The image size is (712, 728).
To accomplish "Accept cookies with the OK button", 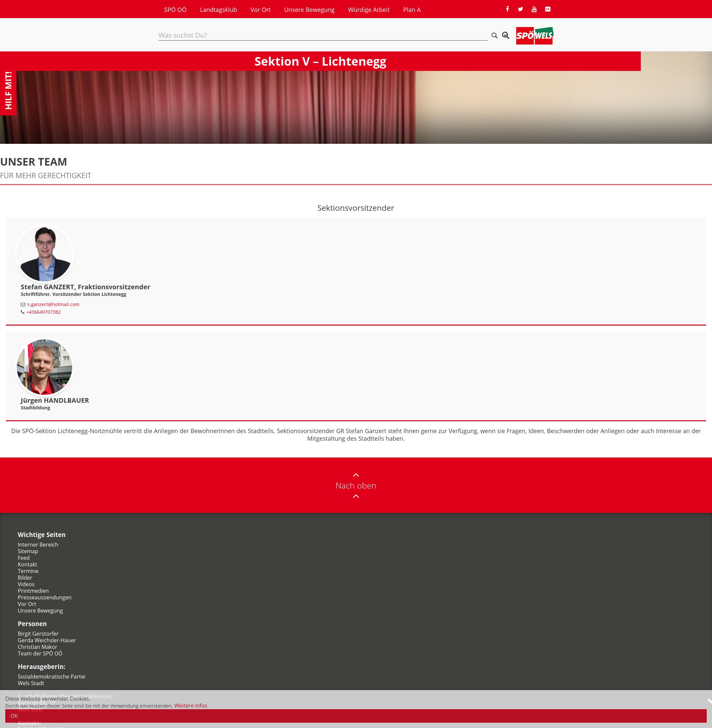I will coord(356,716).
